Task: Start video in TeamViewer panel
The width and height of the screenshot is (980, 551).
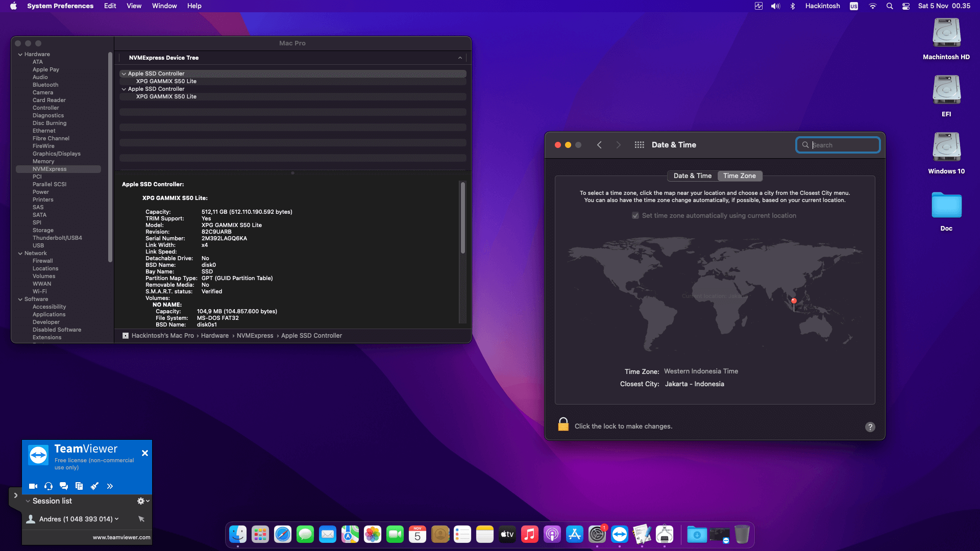Action: click(x=33, y=486)
